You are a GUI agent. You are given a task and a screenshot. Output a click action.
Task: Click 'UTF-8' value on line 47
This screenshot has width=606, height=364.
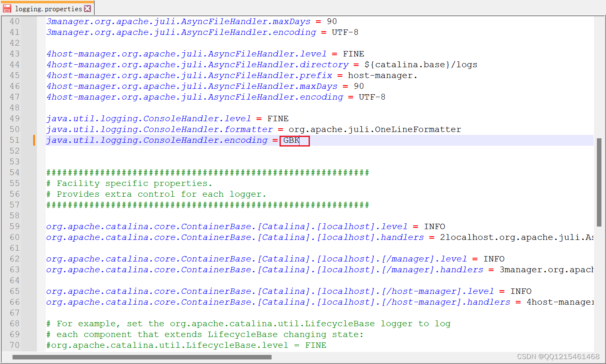[x=372, y=97]
